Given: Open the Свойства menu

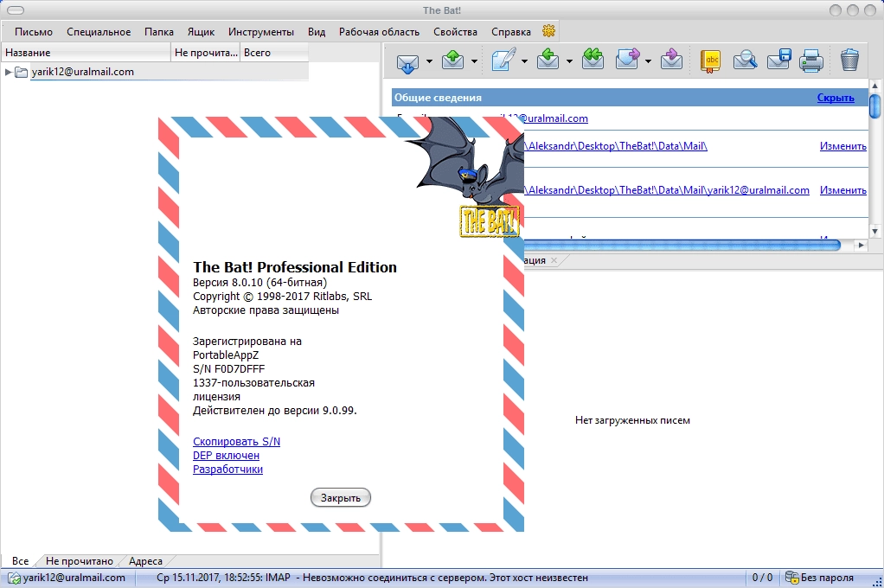Looking at the screenshot, I should point(455,32).
